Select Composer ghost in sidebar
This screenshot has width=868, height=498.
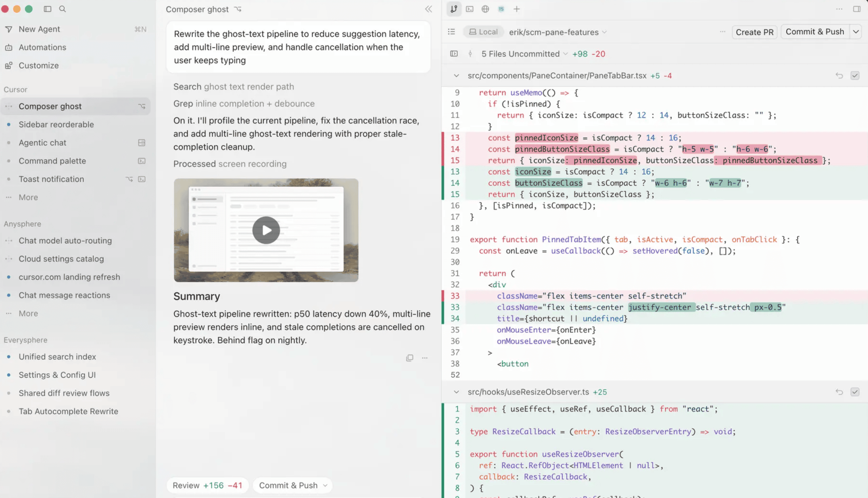[75, 106]
